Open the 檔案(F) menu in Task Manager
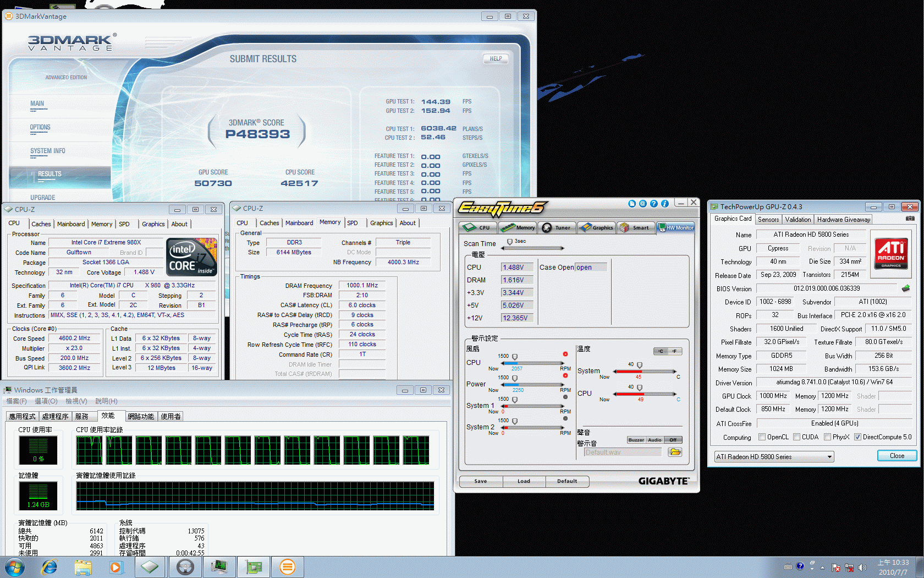This screenshot has height=578, width=924. (16, 401)
